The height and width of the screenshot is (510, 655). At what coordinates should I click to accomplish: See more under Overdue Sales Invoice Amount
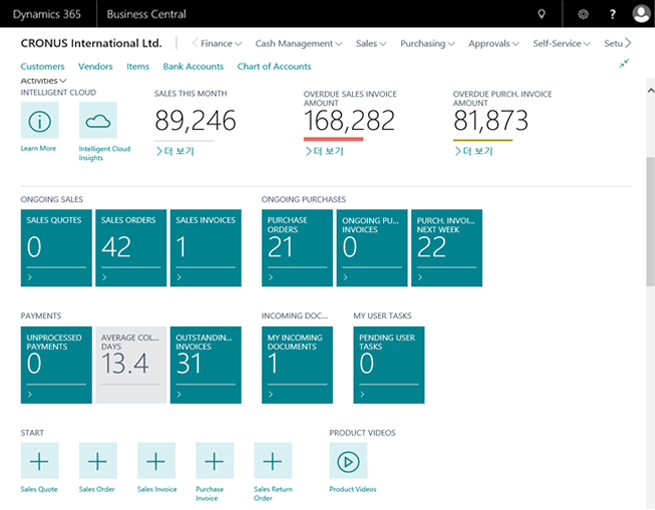tap(325, 151)
